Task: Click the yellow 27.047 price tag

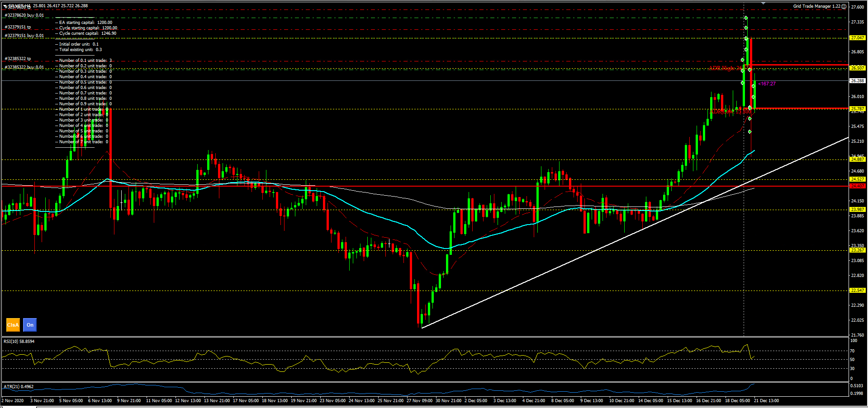Action: [857, 38]
